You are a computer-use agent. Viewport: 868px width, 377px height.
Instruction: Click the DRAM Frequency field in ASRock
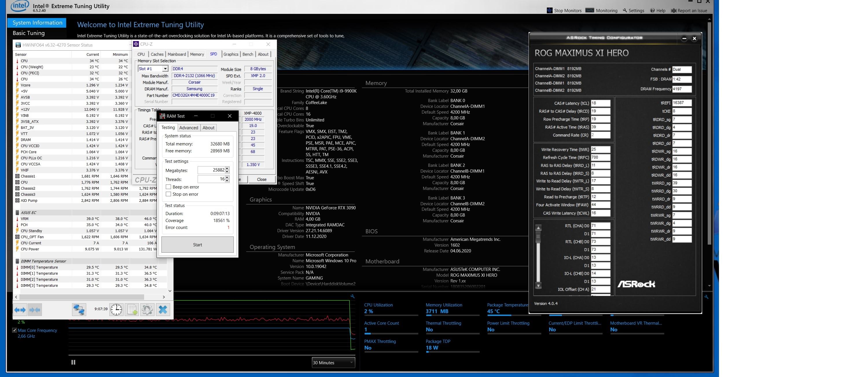point(682,89)
